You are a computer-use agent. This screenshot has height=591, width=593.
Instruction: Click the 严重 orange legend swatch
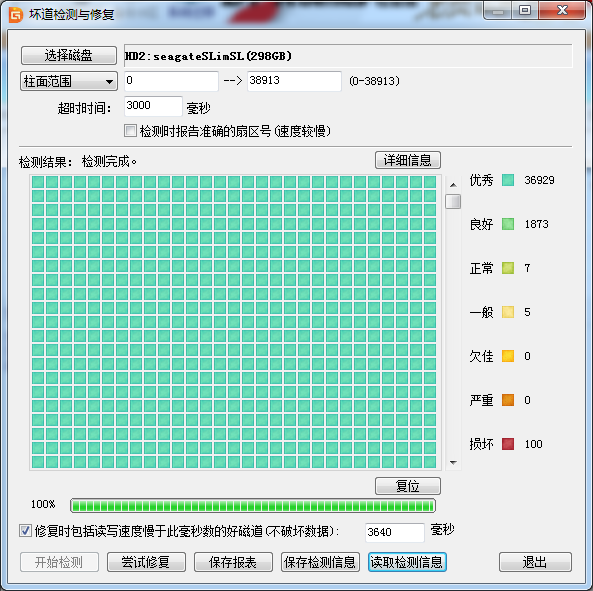point(508,400)
